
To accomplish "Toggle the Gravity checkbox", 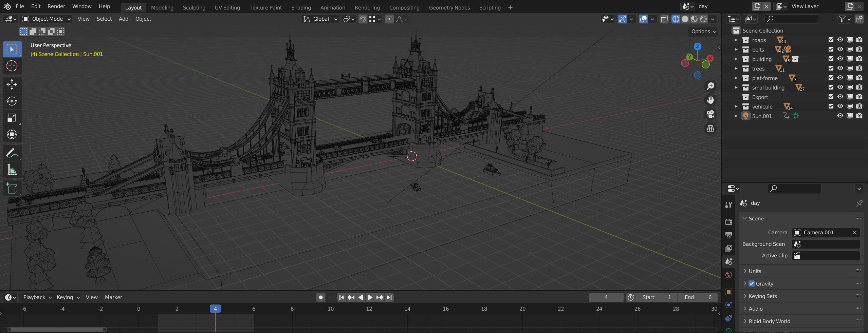I will pyautogui.click(x=752, y=283).
